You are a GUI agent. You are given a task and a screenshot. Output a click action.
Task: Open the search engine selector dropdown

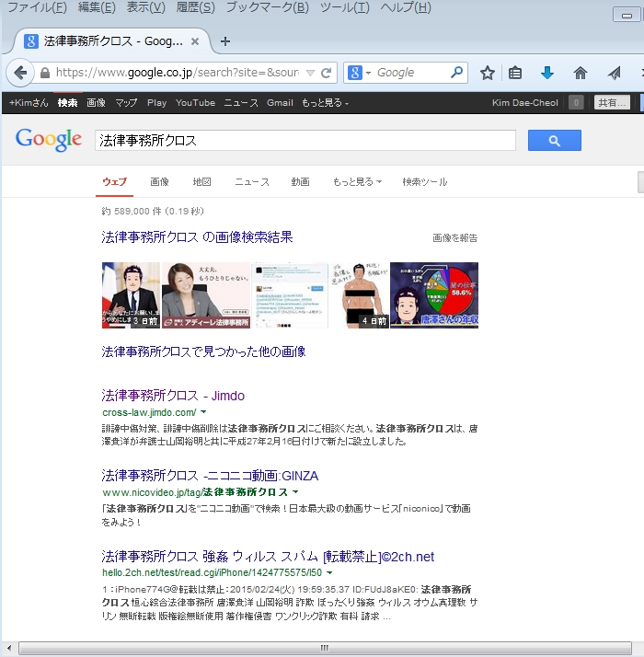click(368, 74)
